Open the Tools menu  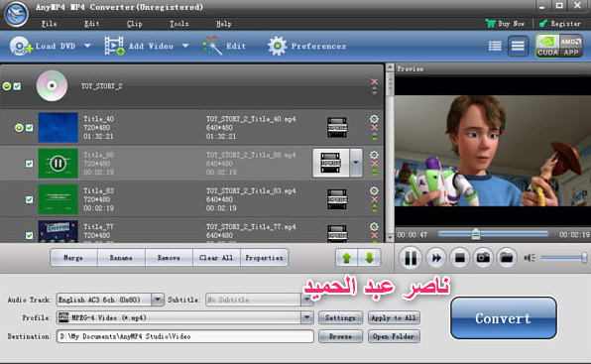179,24
